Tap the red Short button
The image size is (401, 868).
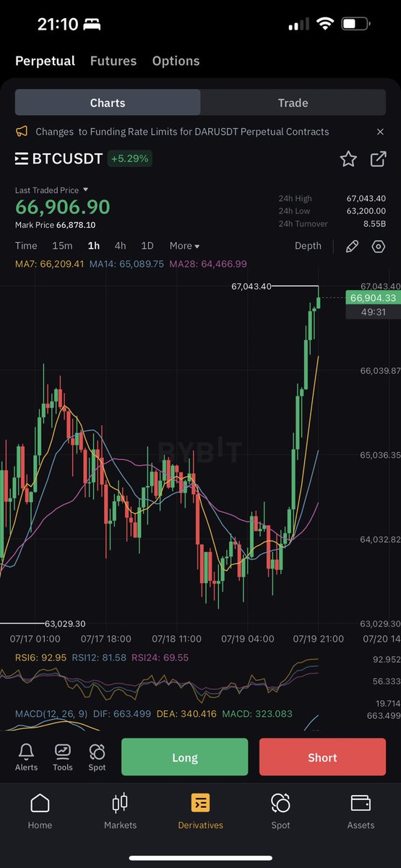pos(322,757)
